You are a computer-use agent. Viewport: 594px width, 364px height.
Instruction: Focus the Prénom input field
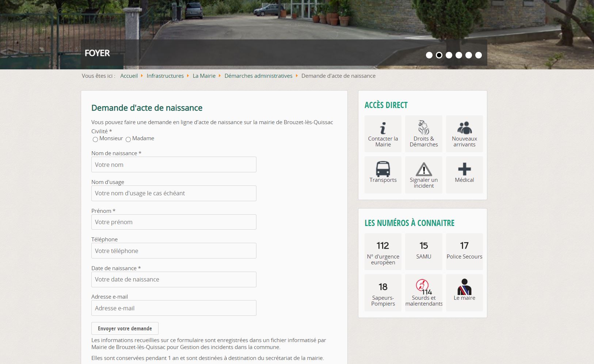click(174, 222)
